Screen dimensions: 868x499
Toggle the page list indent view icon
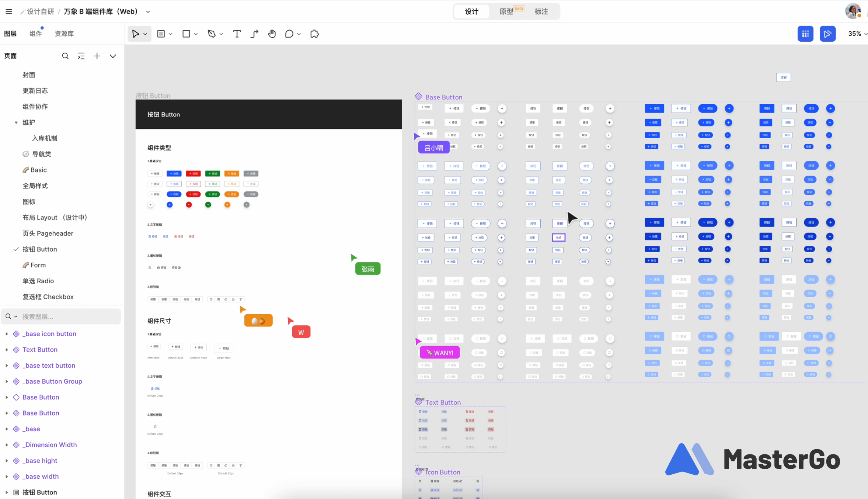(81, 56)
